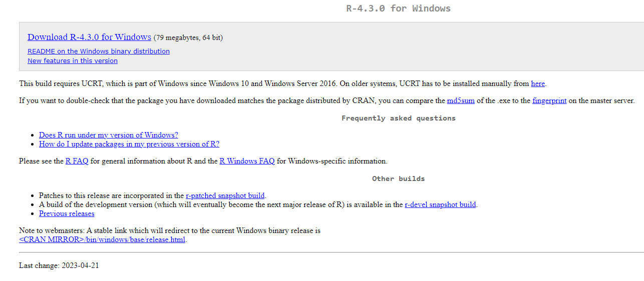Viewport: 644px width, 281px height.
Task: Open 'Does R run under my version of Windows?'
Action: [x=109, y=135]
